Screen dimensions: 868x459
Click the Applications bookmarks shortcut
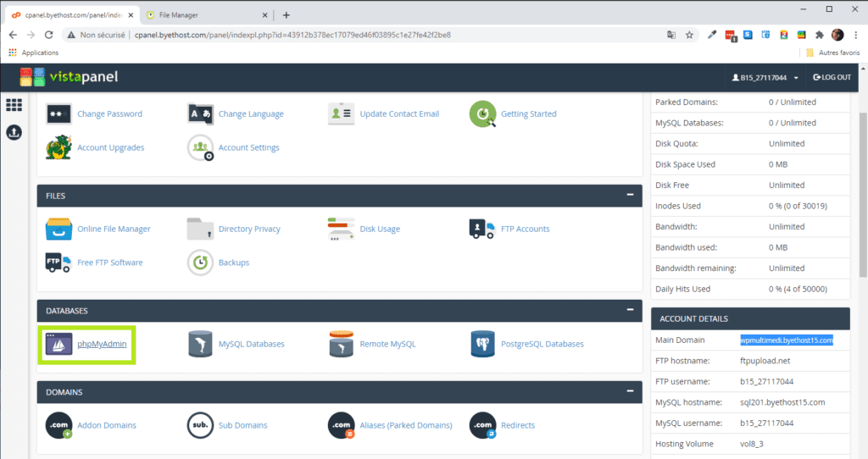33,53
